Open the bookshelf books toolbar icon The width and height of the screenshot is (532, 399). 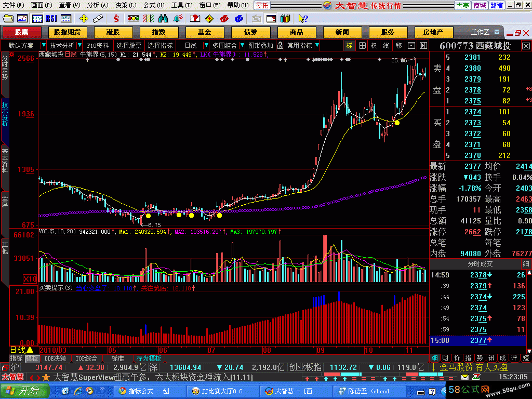285,18
